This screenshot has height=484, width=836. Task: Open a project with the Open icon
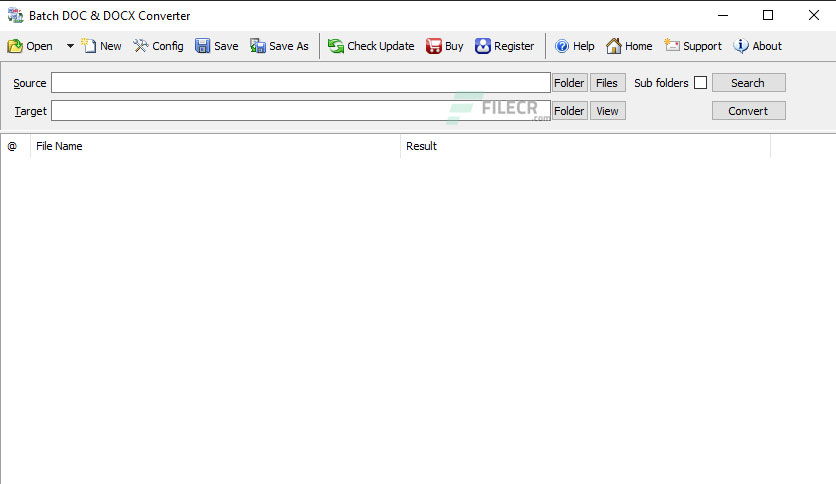tap(30, 46)
